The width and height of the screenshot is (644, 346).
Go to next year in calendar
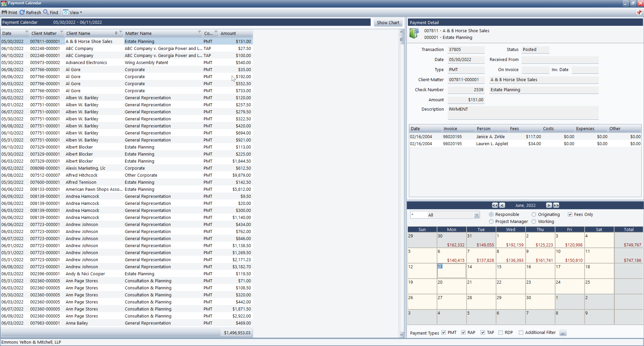pyautogui.click(x=556, y=205)
